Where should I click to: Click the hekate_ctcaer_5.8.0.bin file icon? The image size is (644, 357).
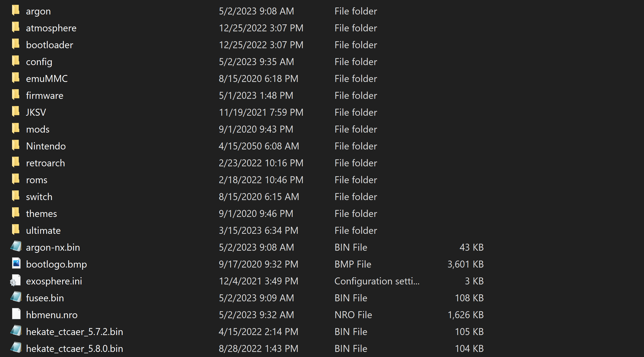point(16,348)
